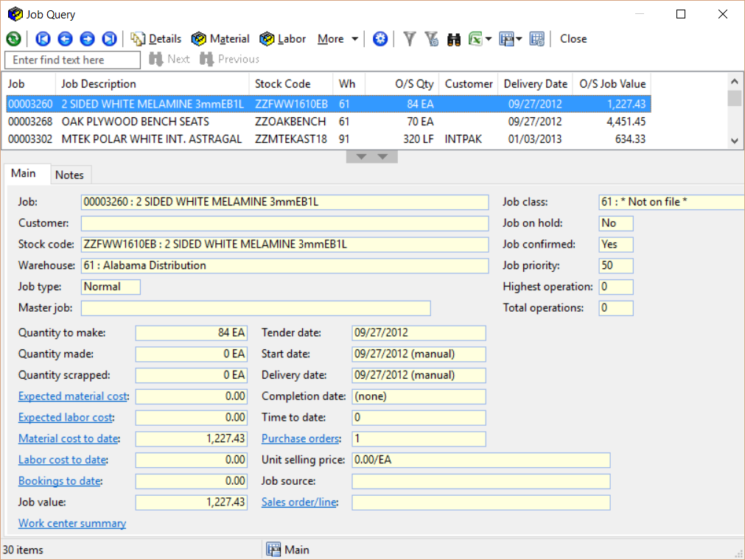
Task: Switch to the Notes tab
Action: point(69,175)
